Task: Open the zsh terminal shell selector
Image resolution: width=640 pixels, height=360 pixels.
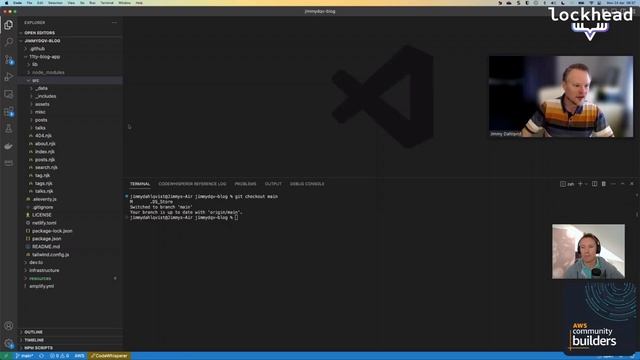Action: click(567, 184)
